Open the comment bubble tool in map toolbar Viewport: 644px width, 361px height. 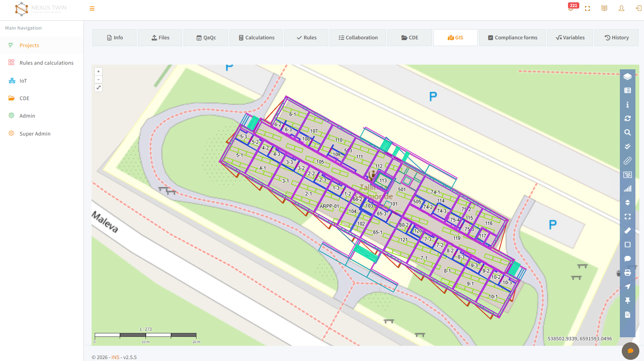click(627, 259)
